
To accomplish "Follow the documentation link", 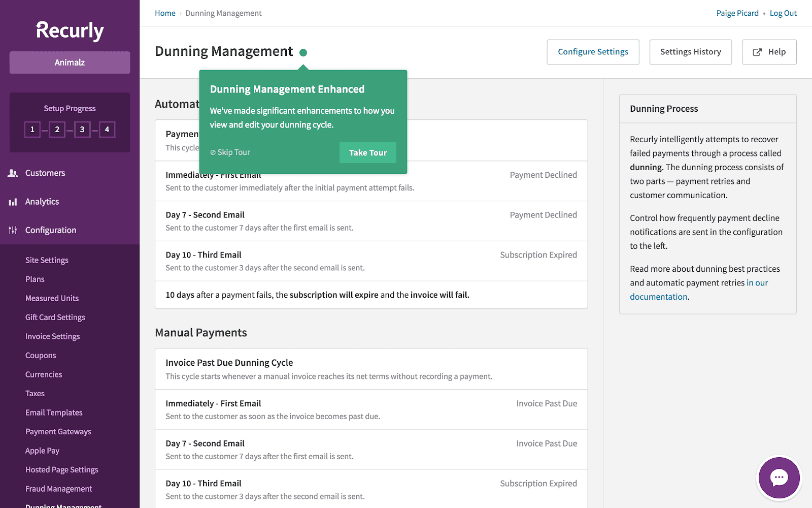I will click(x=699, y=290).
